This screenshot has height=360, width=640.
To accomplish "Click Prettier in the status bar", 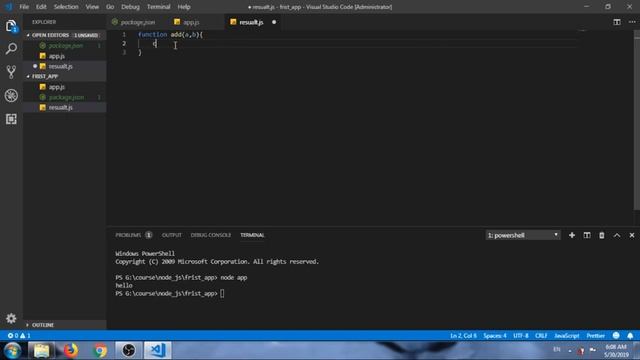I will 596,336.
